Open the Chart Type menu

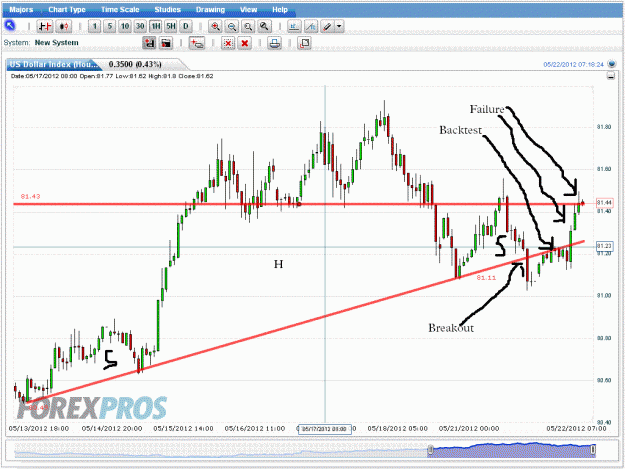click(67, 10)
